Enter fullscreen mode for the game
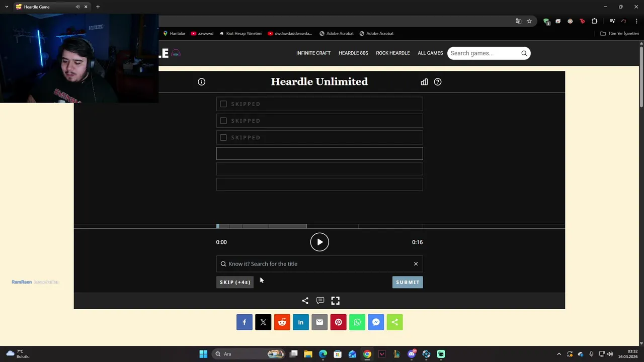 (x=335, y=301)
